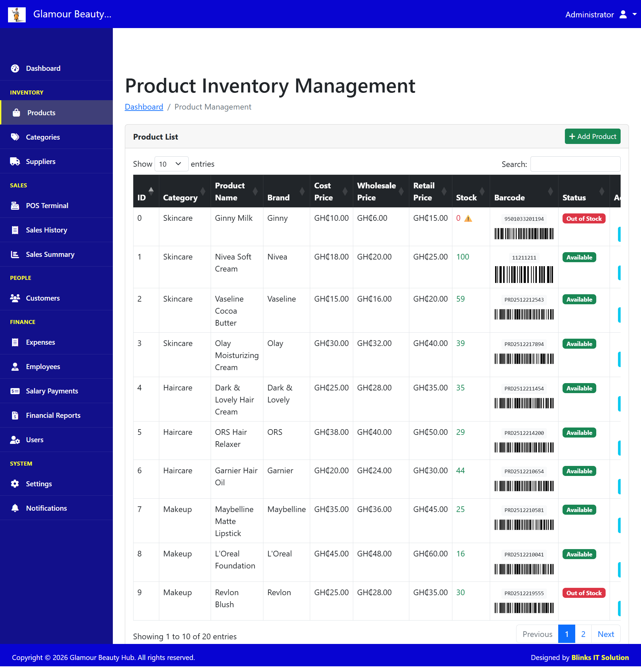Sort table by Status column
Image resolution: width=641 pixels, height=672 pixels.
(x=584, y=191)
